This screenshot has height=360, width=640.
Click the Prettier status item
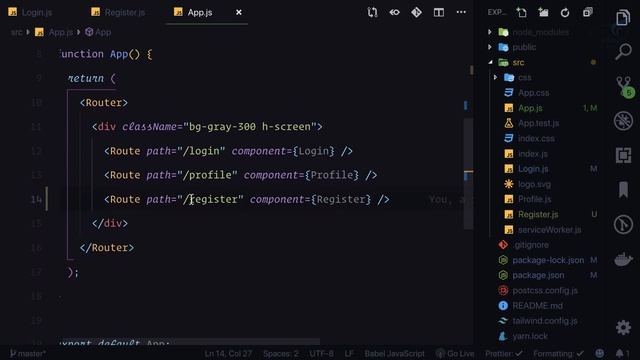coord(504,353)
